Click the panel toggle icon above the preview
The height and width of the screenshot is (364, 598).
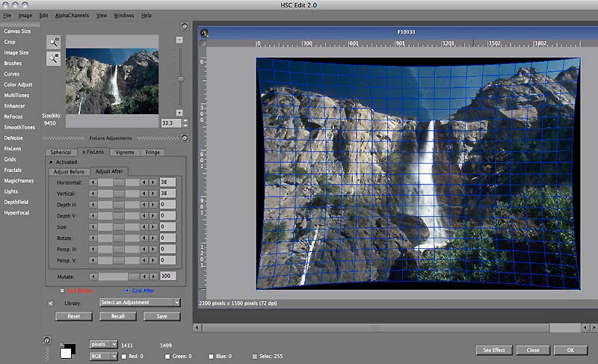185,26
